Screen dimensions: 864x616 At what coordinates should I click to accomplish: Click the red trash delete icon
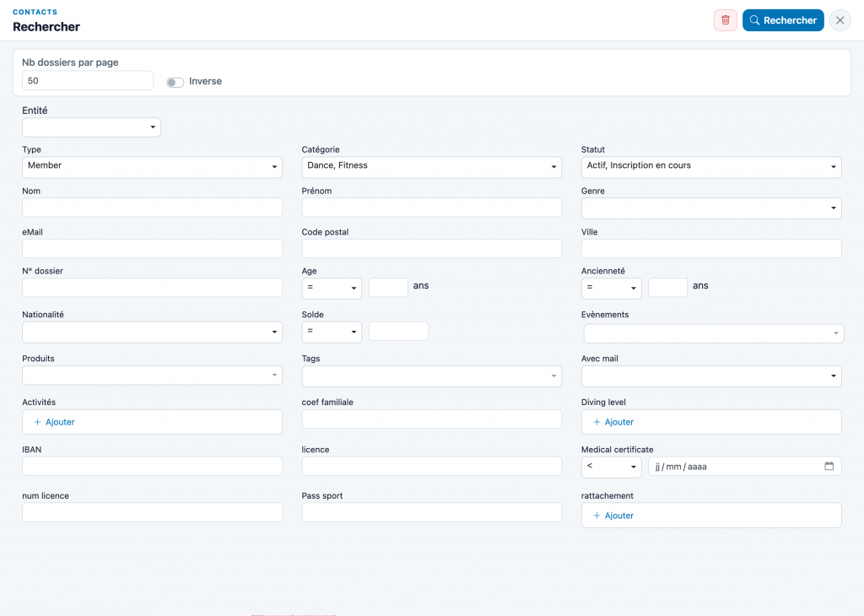point(725,20)
